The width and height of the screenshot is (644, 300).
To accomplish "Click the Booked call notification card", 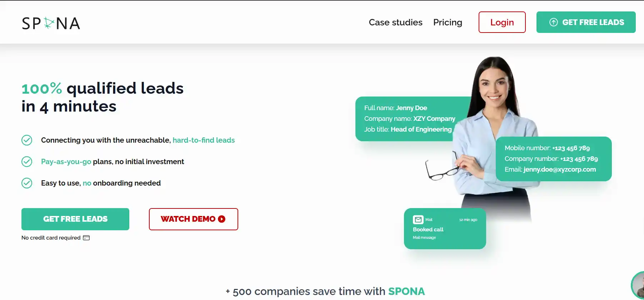I will 445,229.
